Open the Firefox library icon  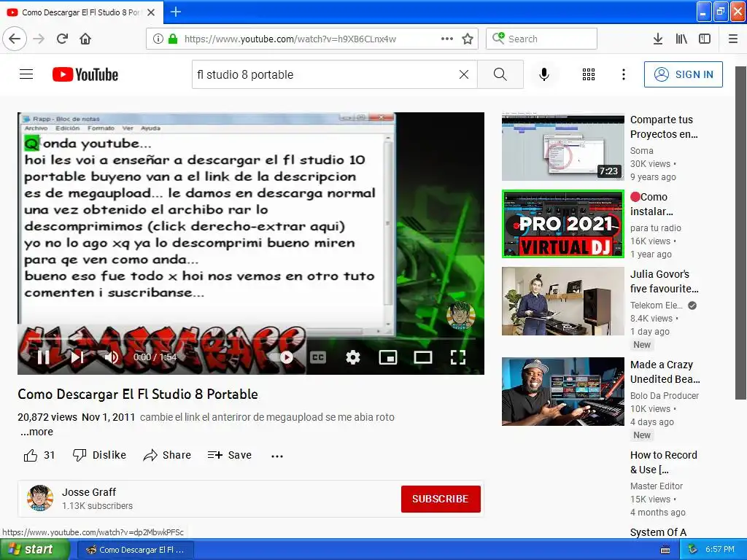tap(681, 39)
